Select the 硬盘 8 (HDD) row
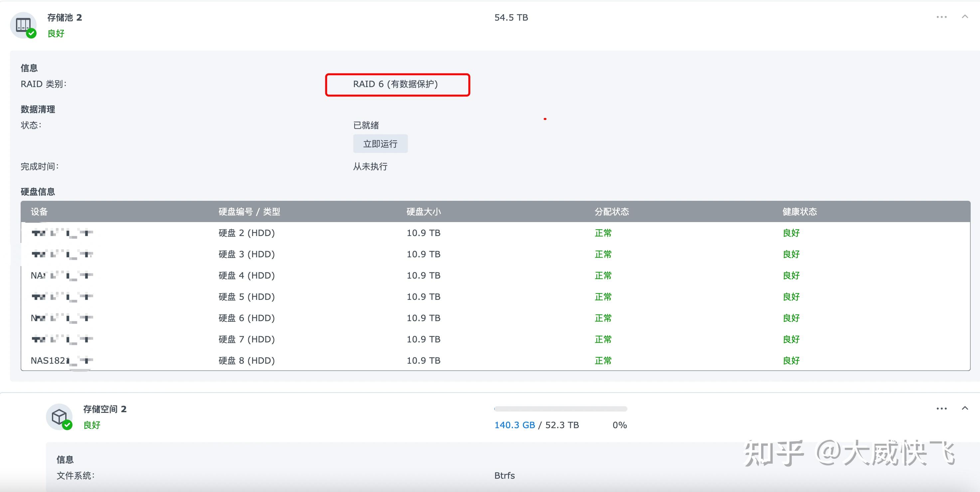 (246, 360)
